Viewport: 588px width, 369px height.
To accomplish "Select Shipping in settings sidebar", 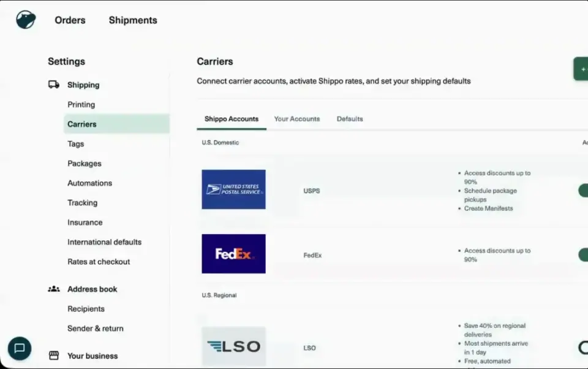I will point(83,85).
